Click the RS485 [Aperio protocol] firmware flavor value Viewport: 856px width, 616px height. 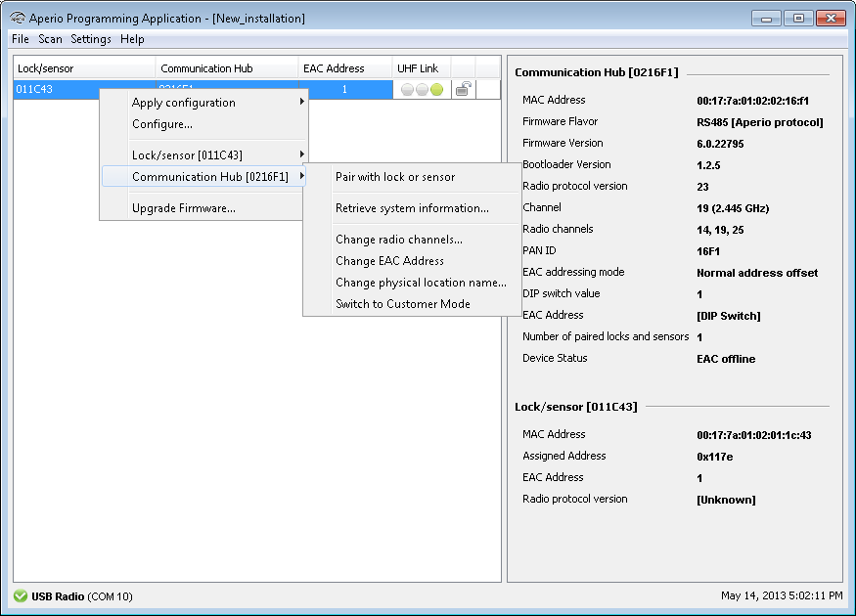click(759, 123)
